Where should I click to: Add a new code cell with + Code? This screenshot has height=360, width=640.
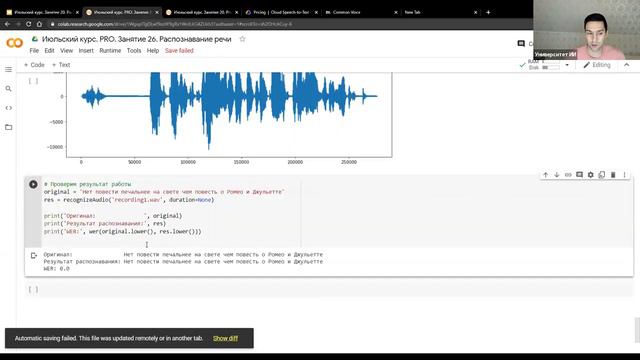(34, 65)
